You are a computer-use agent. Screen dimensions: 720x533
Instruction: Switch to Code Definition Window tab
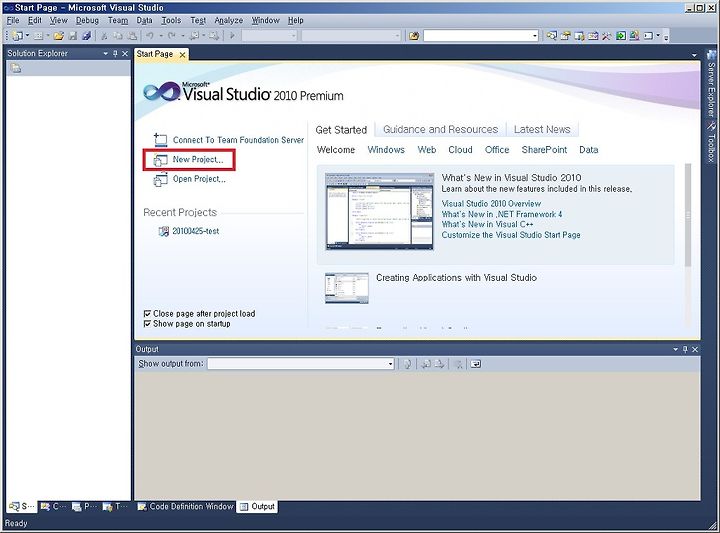[x=186, y=506]
